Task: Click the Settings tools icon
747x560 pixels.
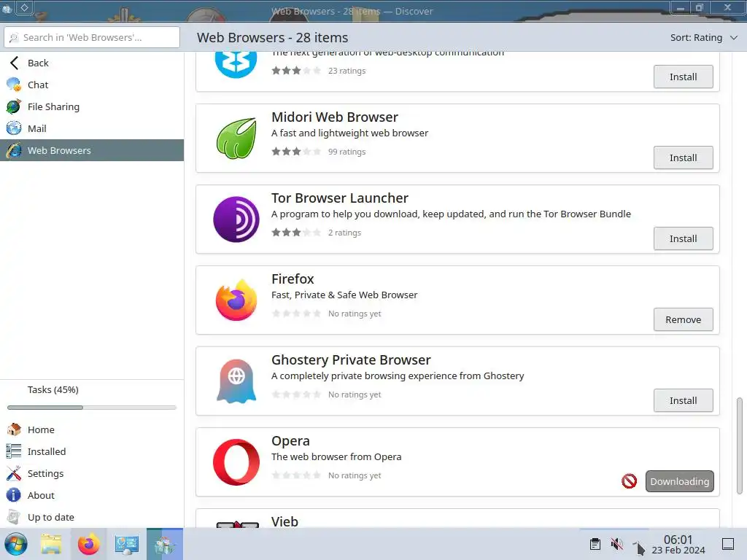Action: pyautogui.click(x=14, y=473)
